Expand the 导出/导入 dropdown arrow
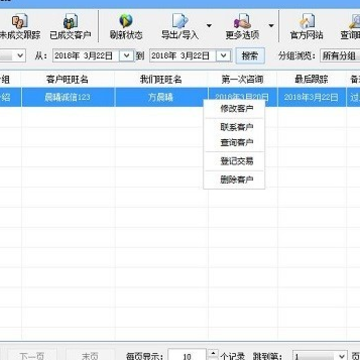Image resolution: width=360 pixels, height=360 pixels. click(209, 26)
